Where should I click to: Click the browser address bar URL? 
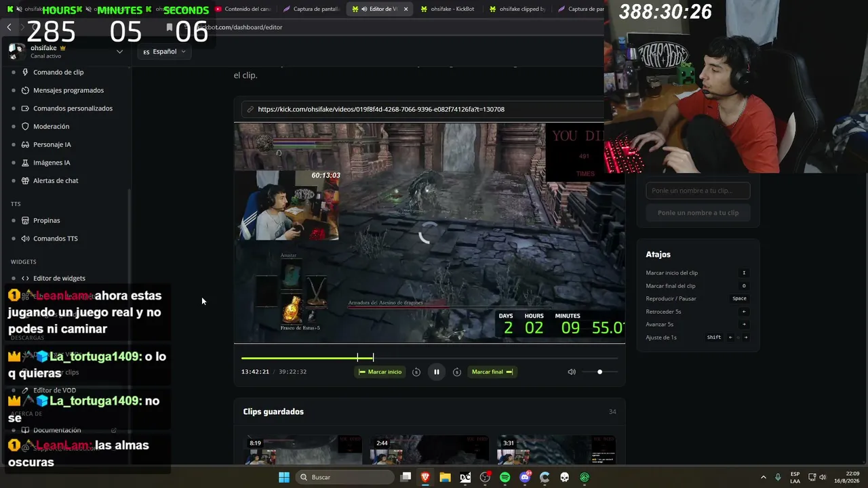[239, 27]
